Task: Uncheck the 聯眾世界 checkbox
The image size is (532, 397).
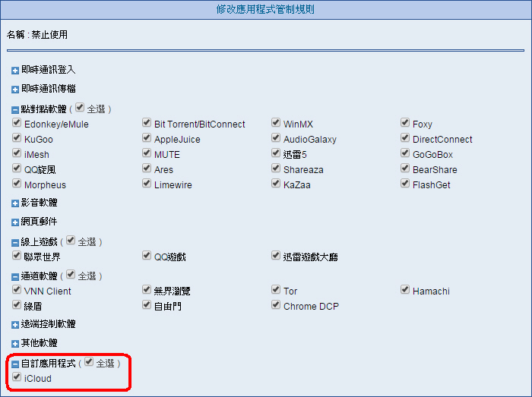Action: point(17,255)
